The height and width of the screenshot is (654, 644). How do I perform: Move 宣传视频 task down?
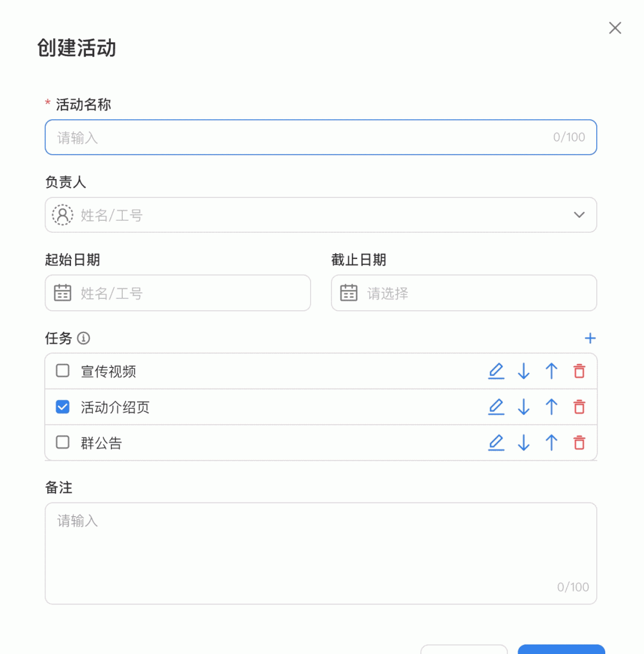524,371
